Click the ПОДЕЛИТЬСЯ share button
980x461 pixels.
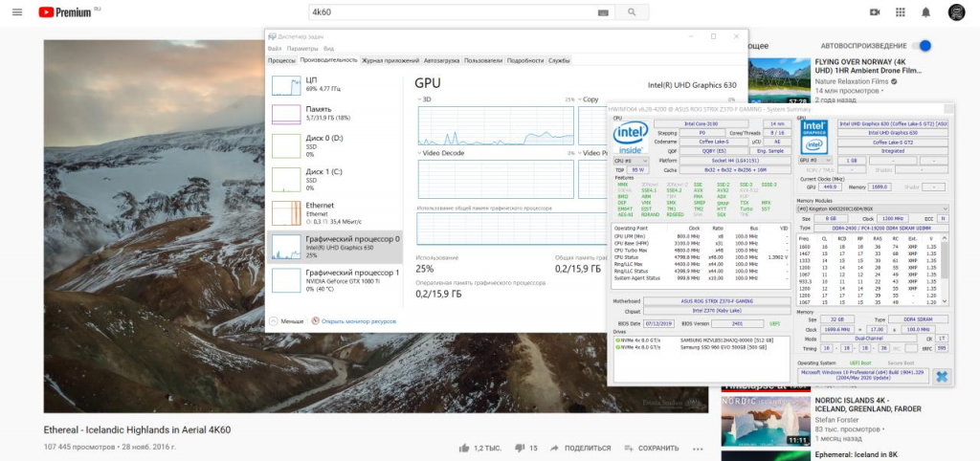[580, 448]
